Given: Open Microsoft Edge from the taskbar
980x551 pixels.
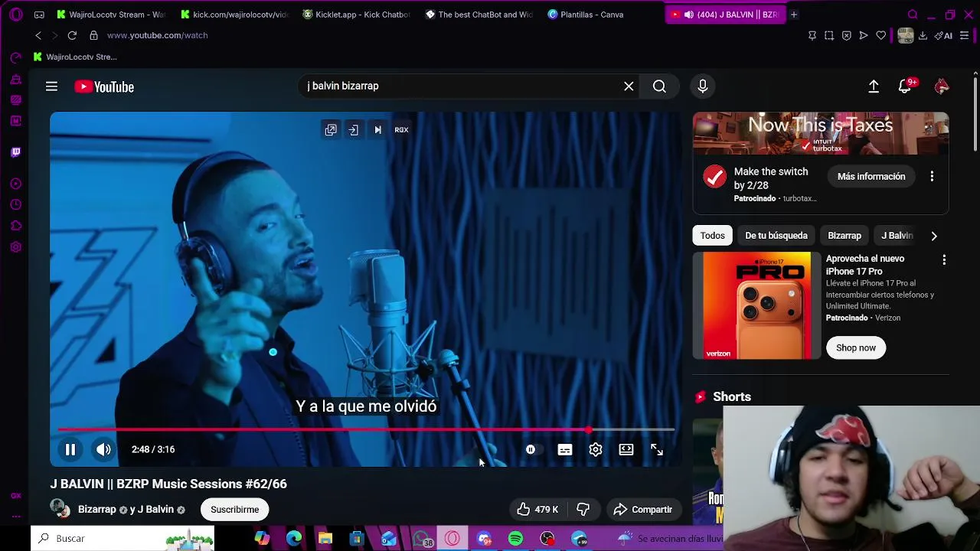Looking at the screenshot, I should pyautogui.click(x=294, y=539).
